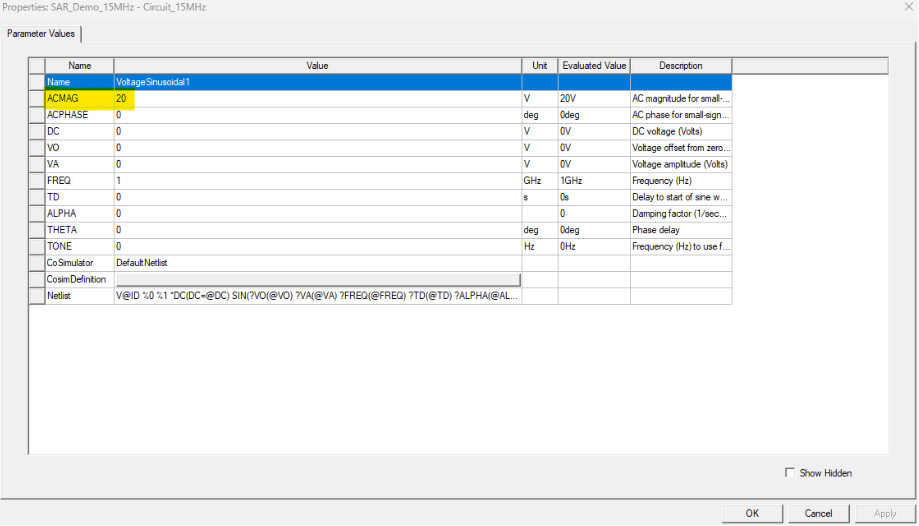Select the row header beside ACMAG

(37, 99)
